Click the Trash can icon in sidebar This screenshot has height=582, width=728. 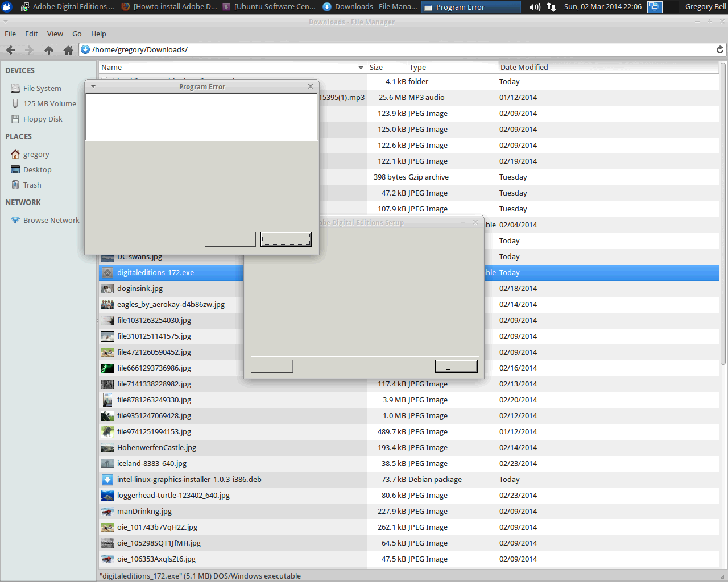coord(15,185)
